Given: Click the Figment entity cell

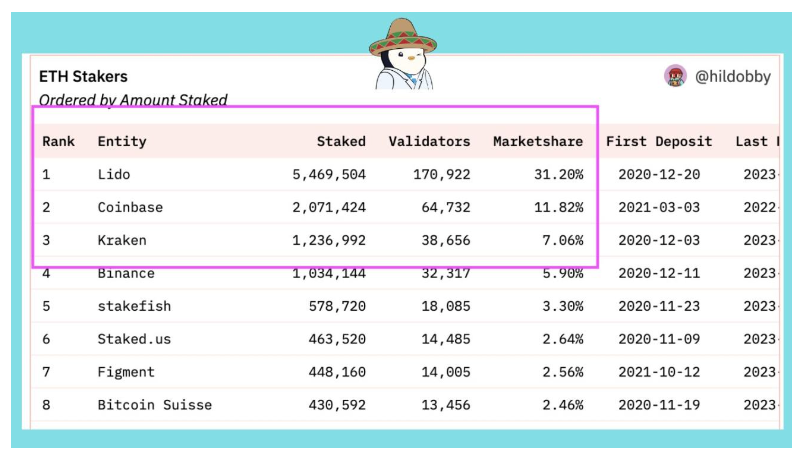Looking at the screenshot, I should [126, 372].
